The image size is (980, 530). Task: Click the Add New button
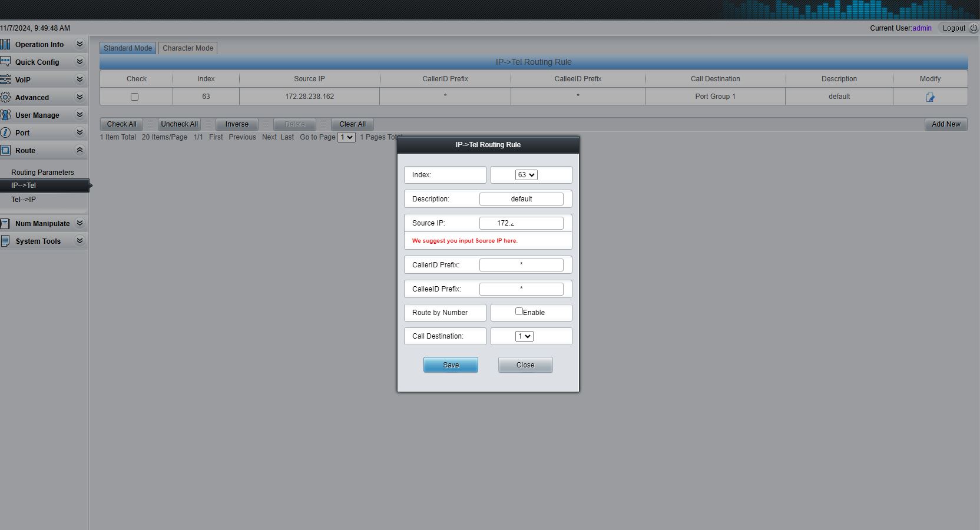point(946,124)
